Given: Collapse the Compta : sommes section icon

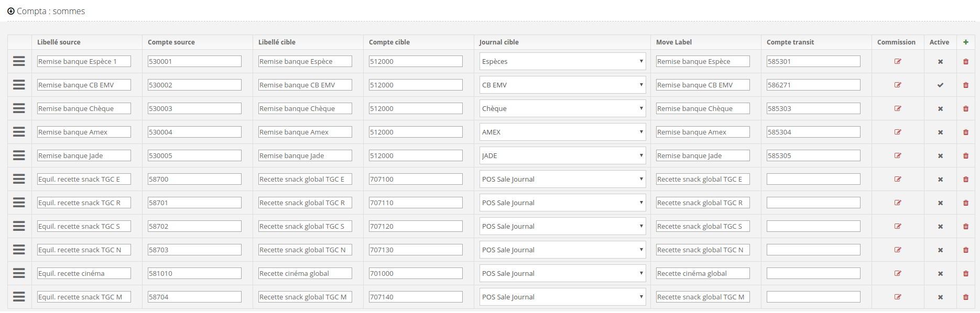Looking at the screenshot, I should pos(10,11).
